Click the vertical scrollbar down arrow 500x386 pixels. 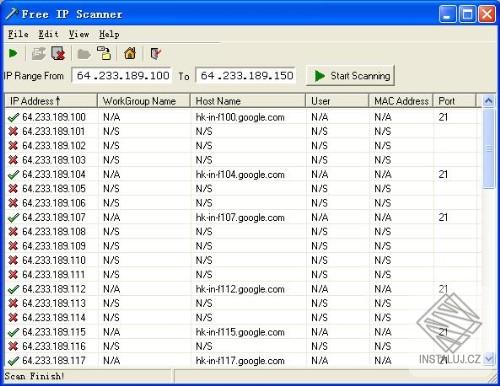tap(488, 359)
